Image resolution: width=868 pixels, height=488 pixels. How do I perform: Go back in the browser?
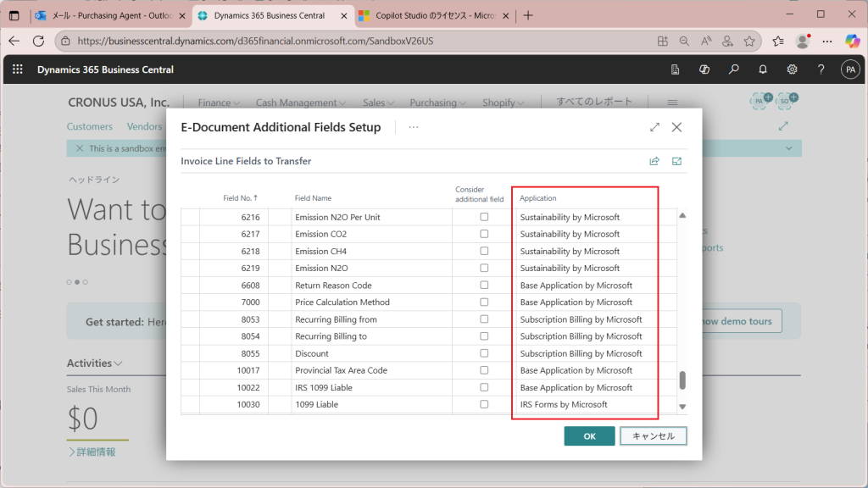[x=14, y=41]
